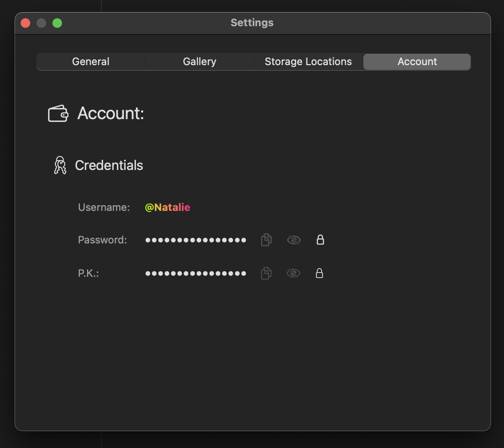
Task: Click the @Natalie username
Action: (x=167, y=207)
